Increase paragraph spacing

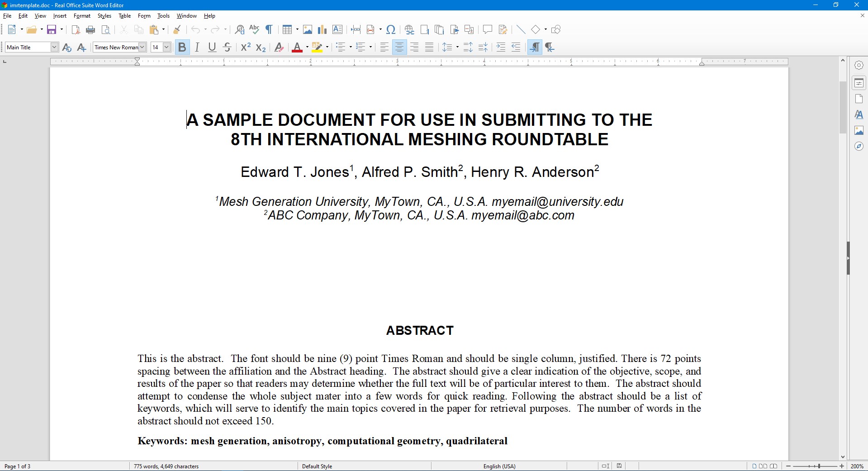click(468, 47)
